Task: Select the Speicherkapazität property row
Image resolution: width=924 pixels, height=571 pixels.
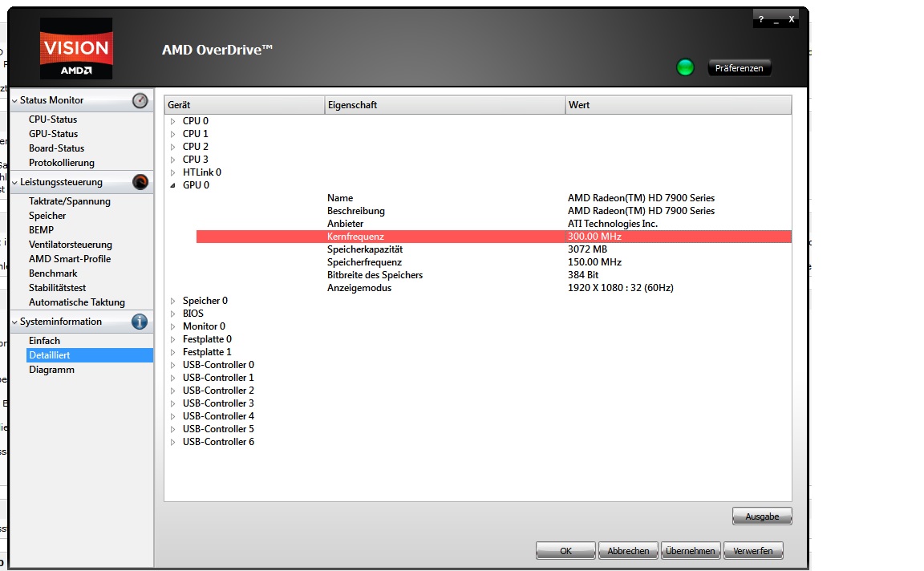Action: [x=494, y=250]
